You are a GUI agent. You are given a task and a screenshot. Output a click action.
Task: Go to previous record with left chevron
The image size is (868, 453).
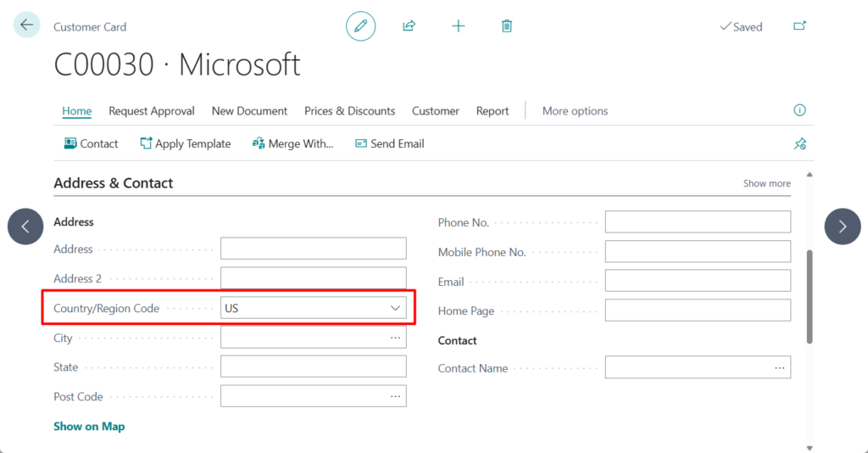[25, 226]
